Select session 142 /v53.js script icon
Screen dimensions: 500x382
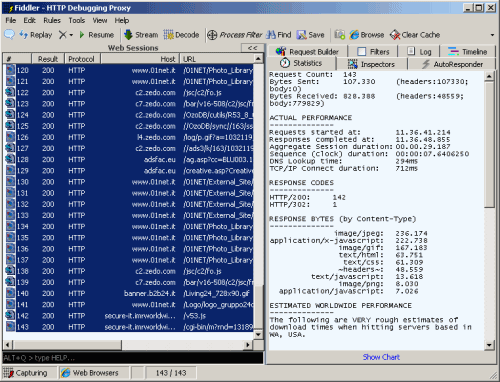10,316
